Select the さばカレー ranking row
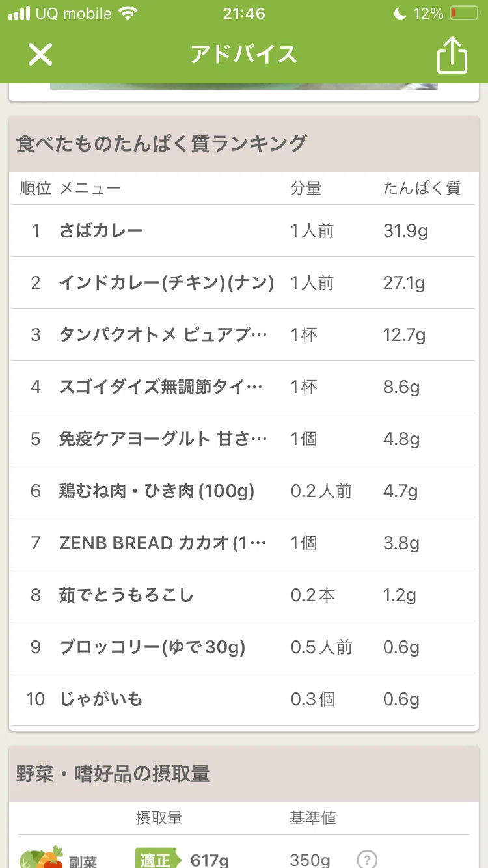This screenshot has width=488, height=868. pyautogui.click(x=244, y=231)
